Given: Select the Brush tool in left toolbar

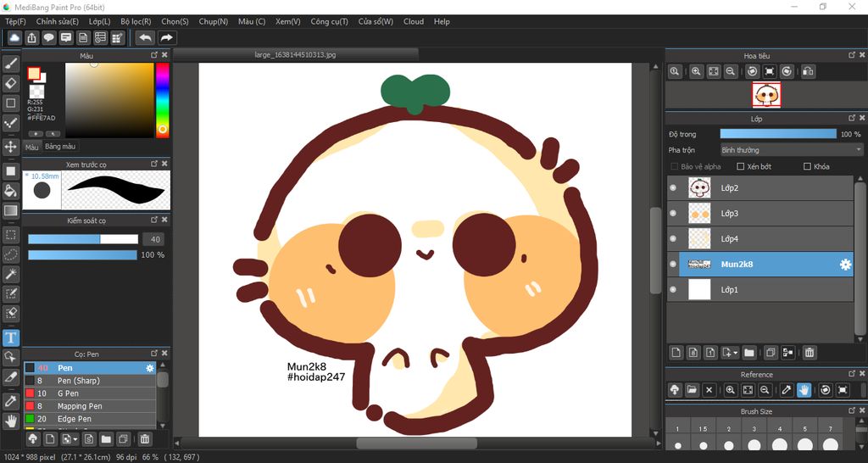Looking at the screenshot, I should click(x=10, y=64).
